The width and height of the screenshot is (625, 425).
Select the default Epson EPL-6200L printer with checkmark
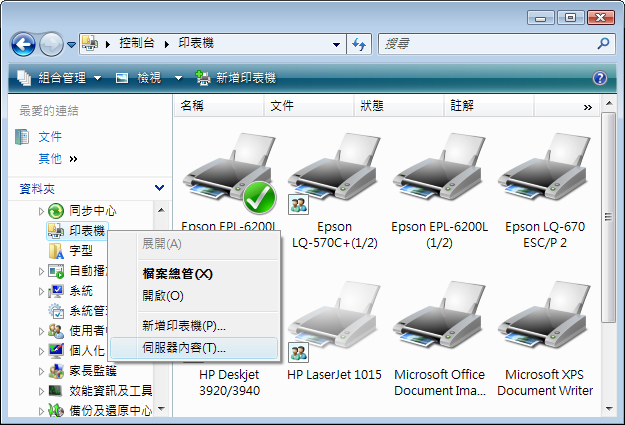point(229,173)
